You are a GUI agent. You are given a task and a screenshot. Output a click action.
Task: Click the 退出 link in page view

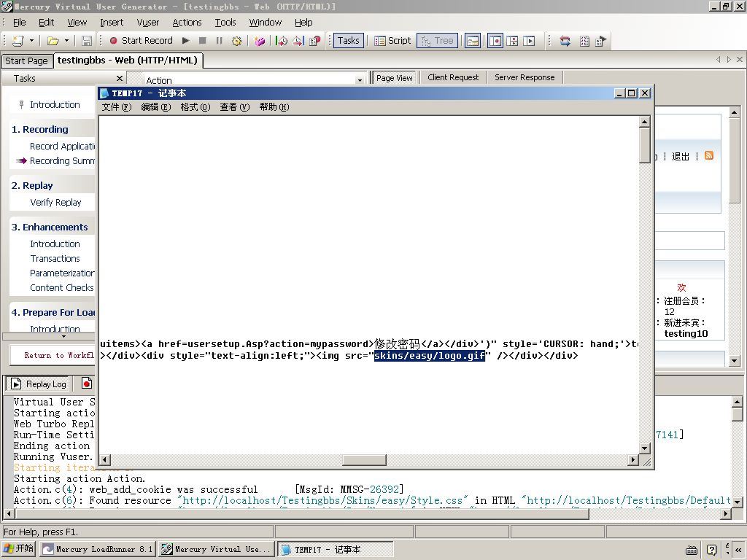681,156
